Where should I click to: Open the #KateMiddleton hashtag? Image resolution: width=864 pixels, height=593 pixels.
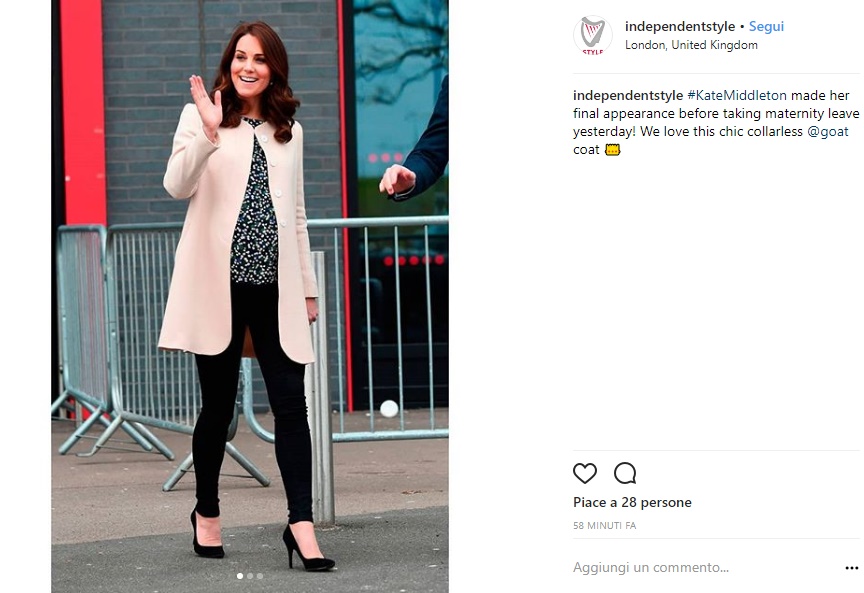737,95
